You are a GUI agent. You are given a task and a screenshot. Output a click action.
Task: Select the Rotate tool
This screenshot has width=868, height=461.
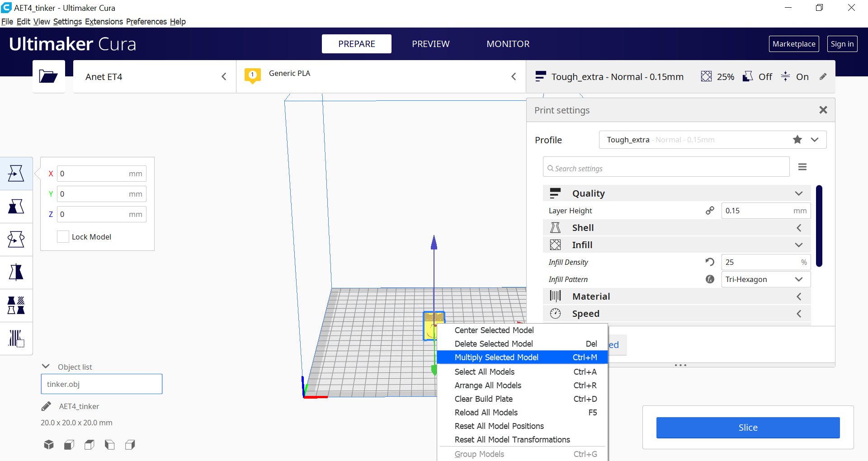coord(16,240)
